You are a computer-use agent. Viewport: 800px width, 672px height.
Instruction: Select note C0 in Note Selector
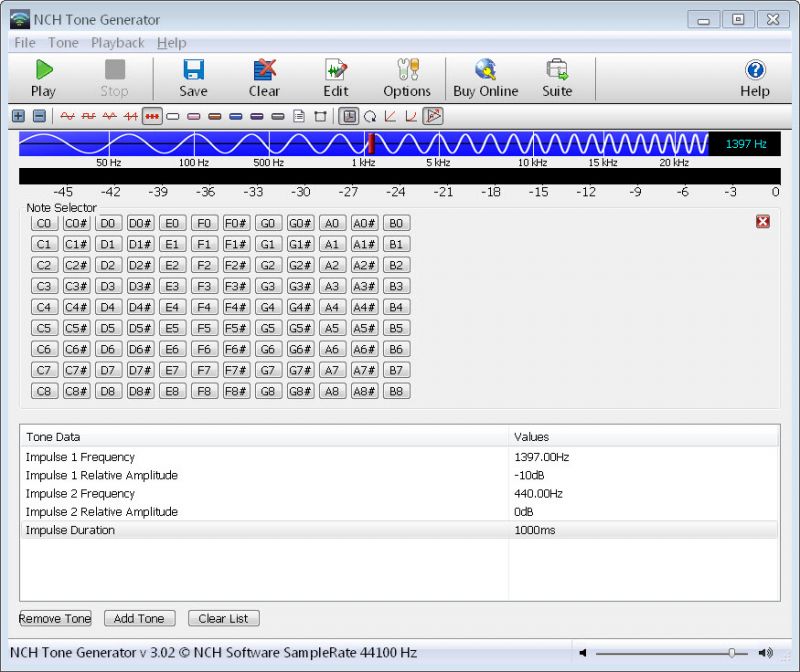(44, 223)
